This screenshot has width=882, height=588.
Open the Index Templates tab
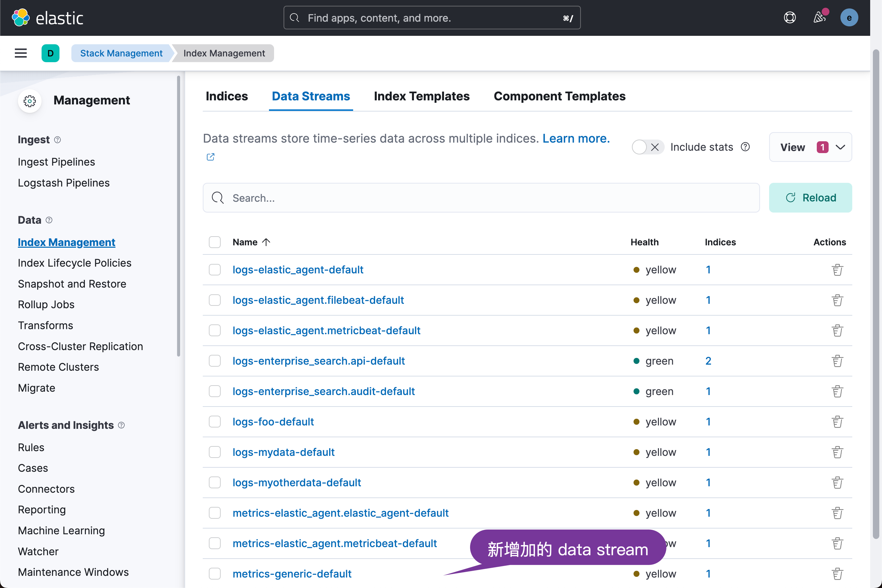[421, 96]
